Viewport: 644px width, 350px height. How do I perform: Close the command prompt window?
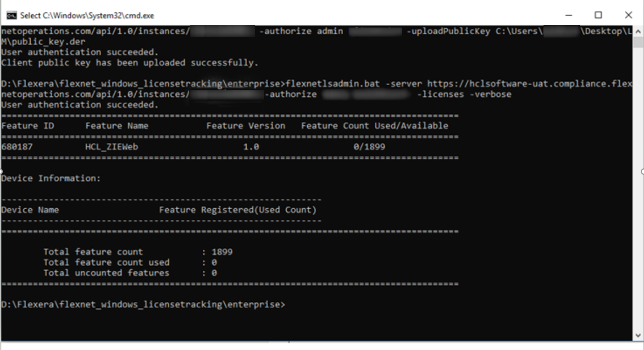[x=628, y=15]
